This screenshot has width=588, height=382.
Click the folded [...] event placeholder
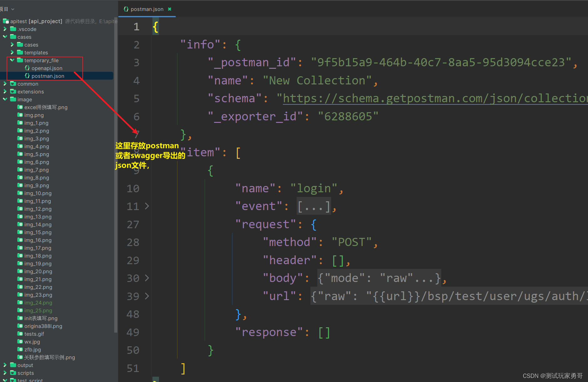point(314,206)
